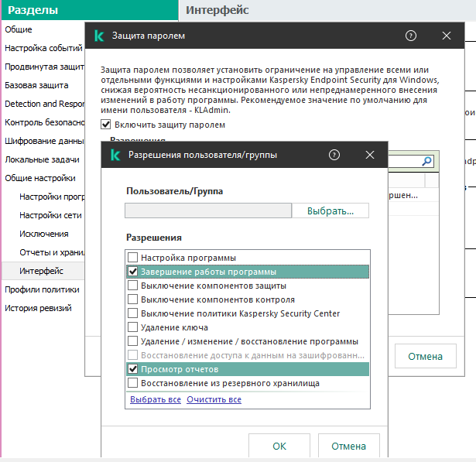Click Kaspersky logo in Разрешения dialog title

pos(115,155)
